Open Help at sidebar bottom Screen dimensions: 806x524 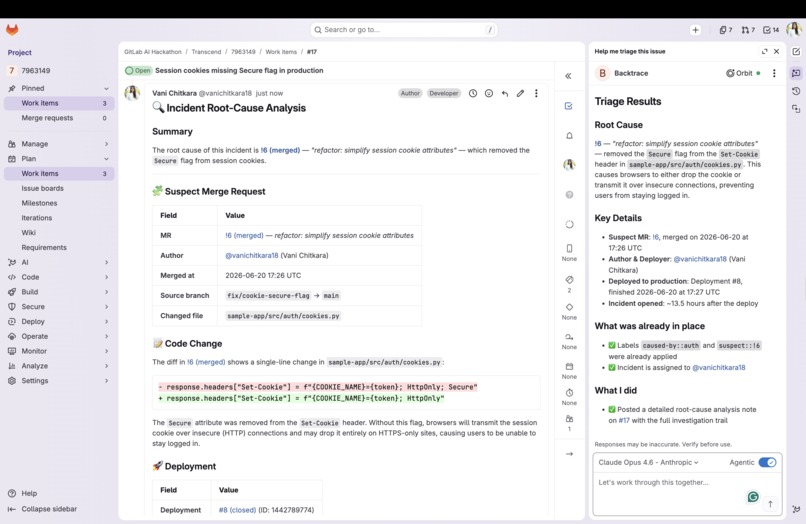[x=23, y=494]
